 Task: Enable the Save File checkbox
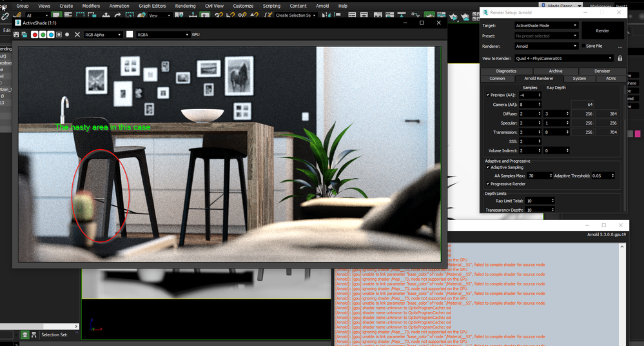583,46
